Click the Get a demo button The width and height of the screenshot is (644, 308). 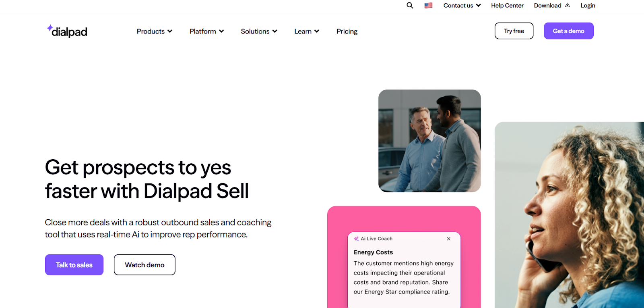[568, 31]
